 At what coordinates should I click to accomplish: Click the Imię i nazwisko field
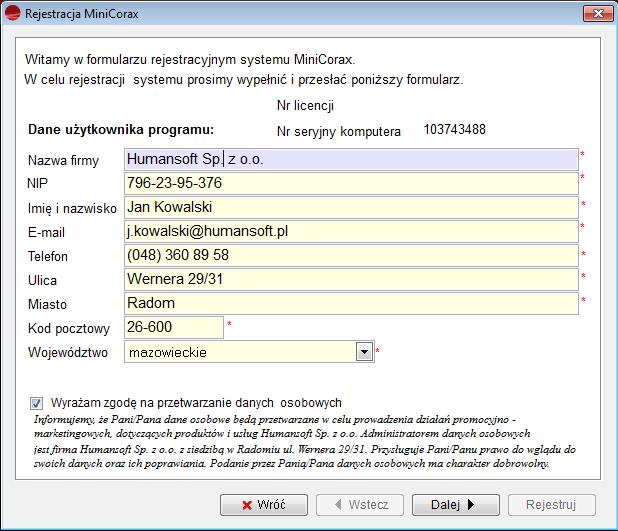tap(351, 208)
